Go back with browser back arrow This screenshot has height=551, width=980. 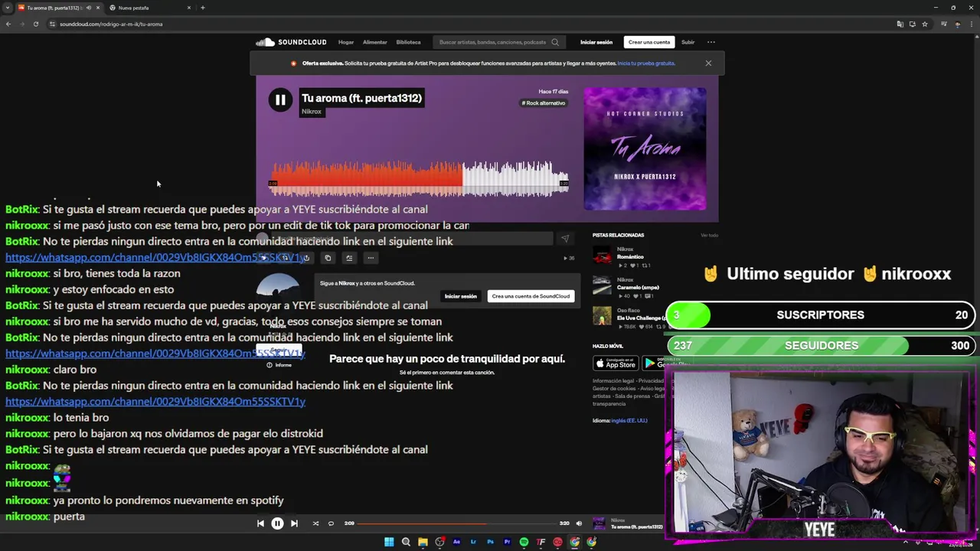tap(8, 24)
